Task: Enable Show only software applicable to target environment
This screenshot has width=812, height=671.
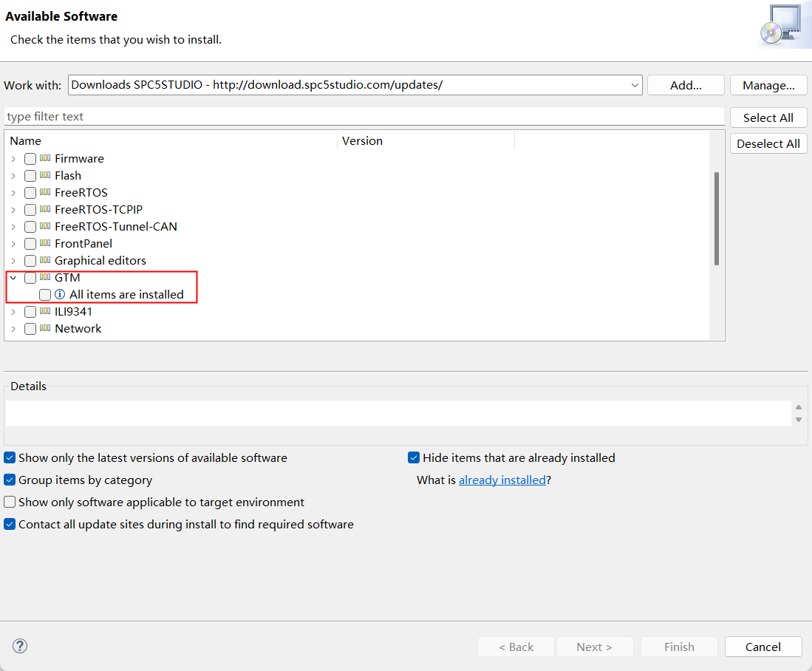Action: [x=10, y=503]
